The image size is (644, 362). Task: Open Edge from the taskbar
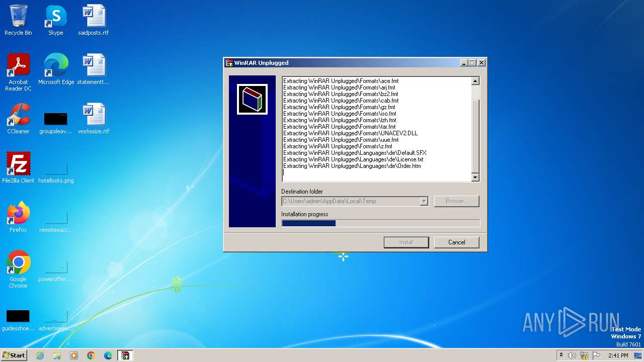pos(108,355)
